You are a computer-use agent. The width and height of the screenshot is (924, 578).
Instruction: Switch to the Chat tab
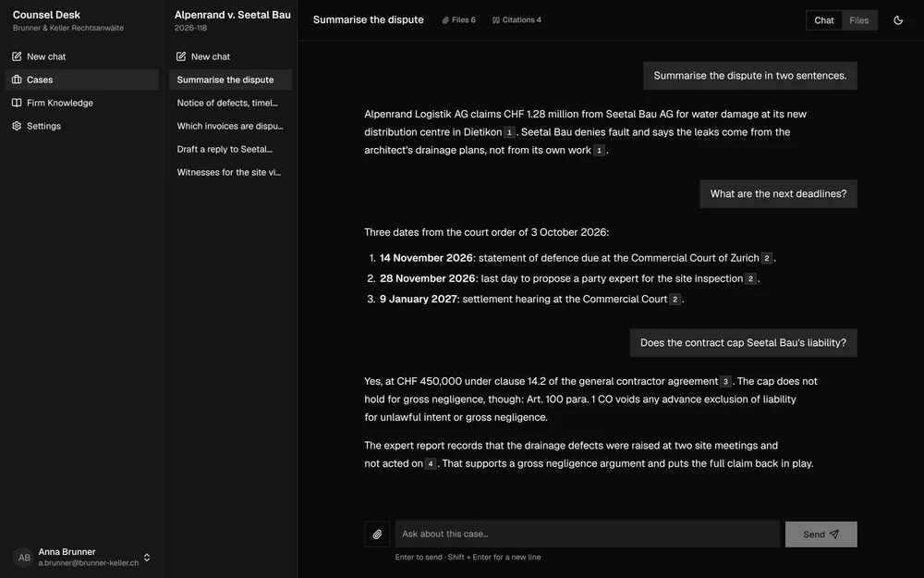824,20
